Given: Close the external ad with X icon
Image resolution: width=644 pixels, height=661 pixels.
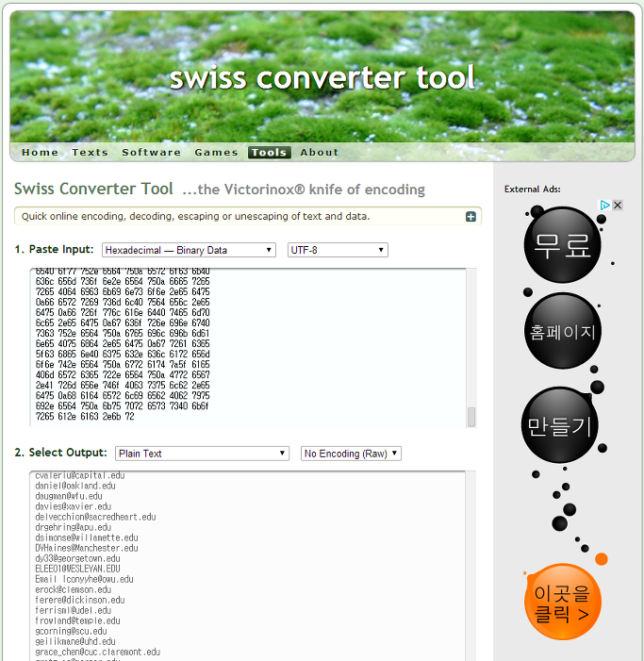Looking at the screenshot, I should point(618,206).
